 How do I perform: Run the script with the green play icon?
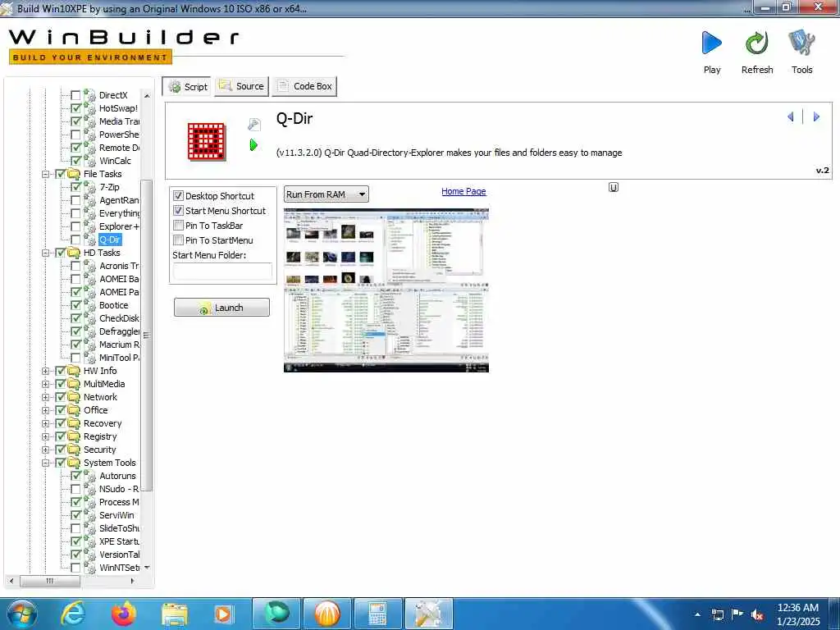254,144
